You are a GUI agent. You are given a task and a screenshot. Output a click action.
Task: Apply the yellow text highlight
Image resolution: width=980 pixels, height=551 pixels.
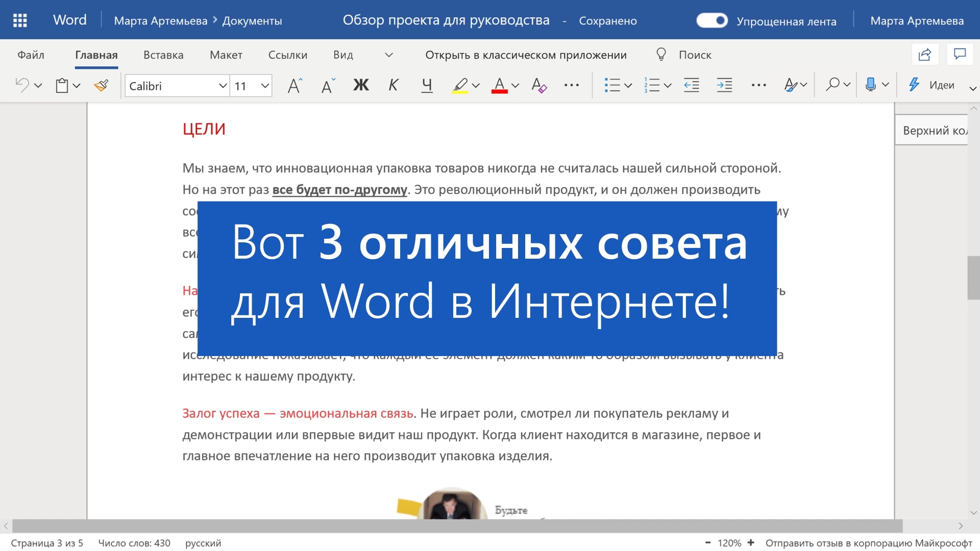[460, 85]
